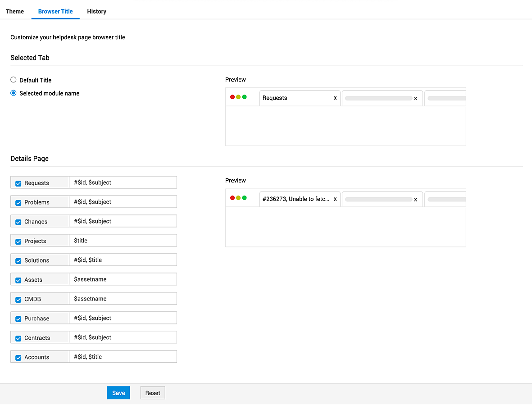
Task: Uncheck the Projects module checkbox
Action: tap(18, 241)
